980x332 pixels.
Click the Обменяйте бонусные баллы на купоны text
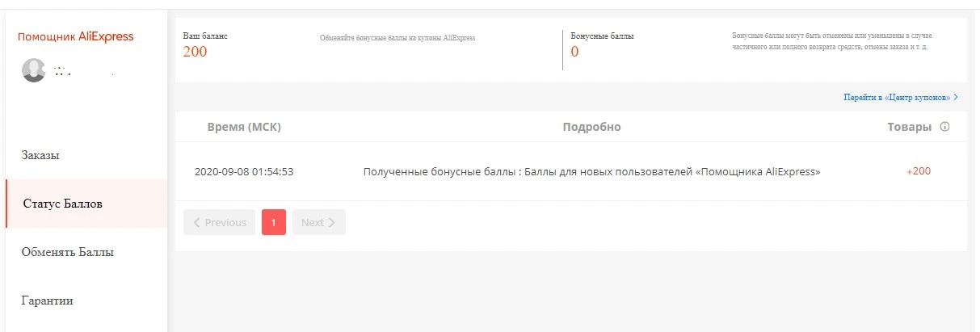tap(397, 38)
